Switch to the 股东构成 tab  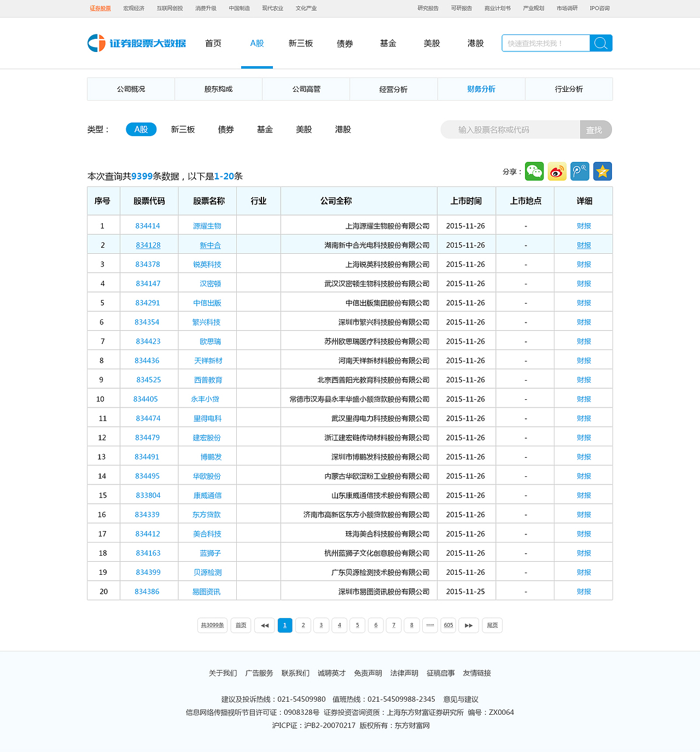coord(218,89)
